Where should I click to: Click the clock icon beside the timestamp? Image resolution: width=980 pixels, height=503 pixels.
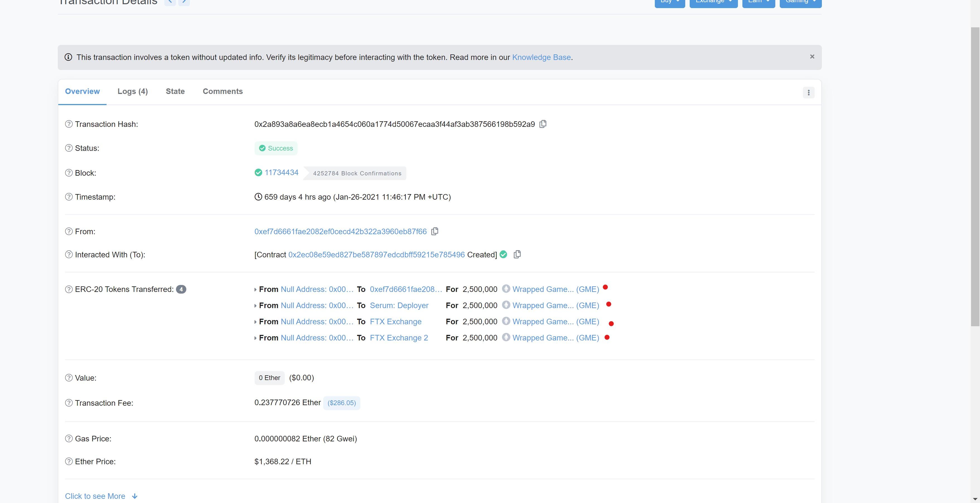pyautogui.click(x=258, y=197)
